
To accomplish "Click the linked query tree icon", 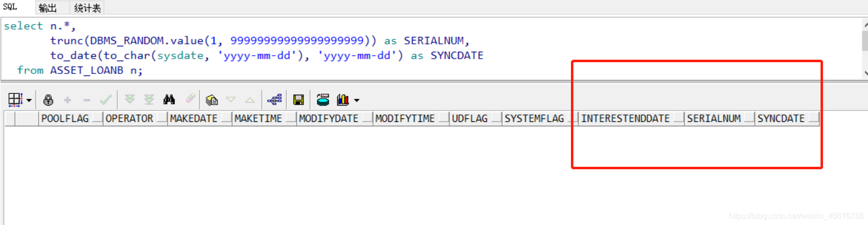I will [274, 100].
